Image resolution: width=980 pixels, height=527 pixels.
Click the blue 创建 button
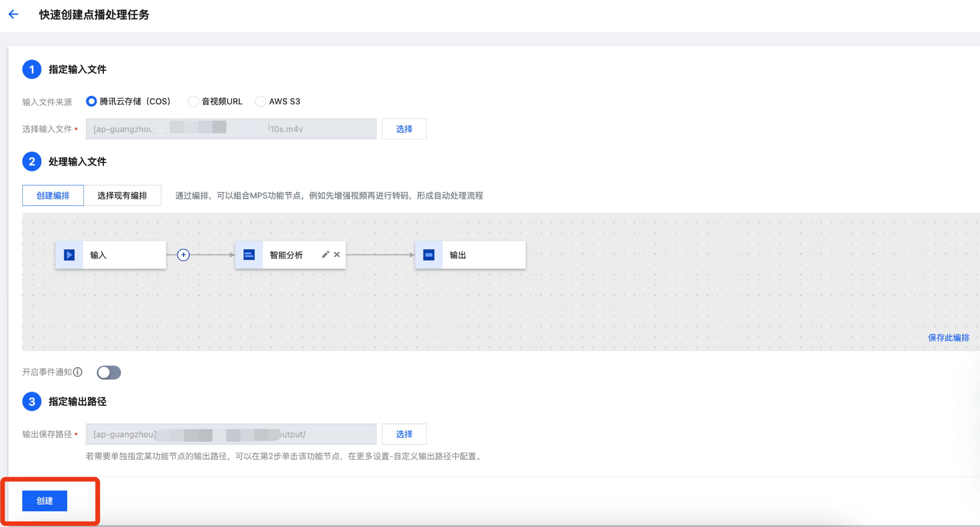tap(45, 501)
